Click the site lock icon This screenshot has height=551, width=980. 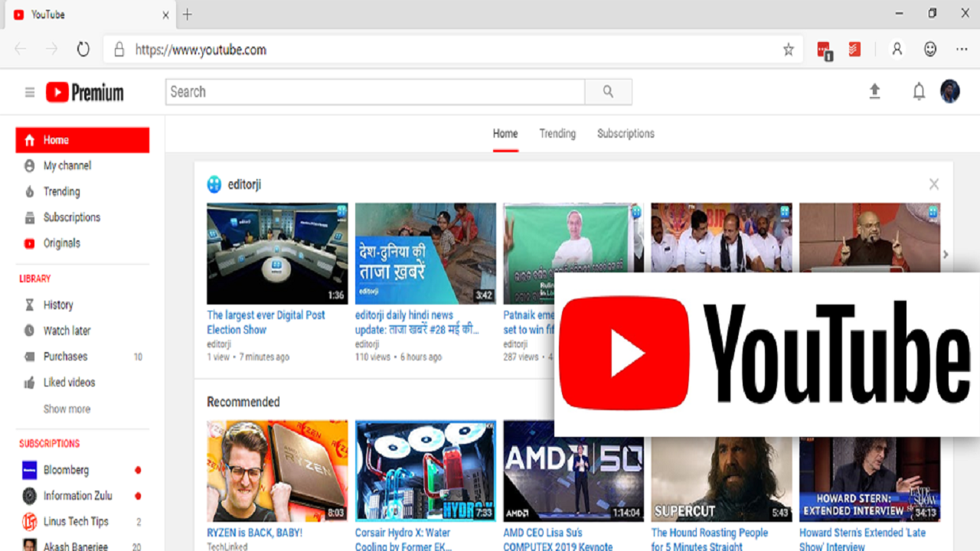119,50
